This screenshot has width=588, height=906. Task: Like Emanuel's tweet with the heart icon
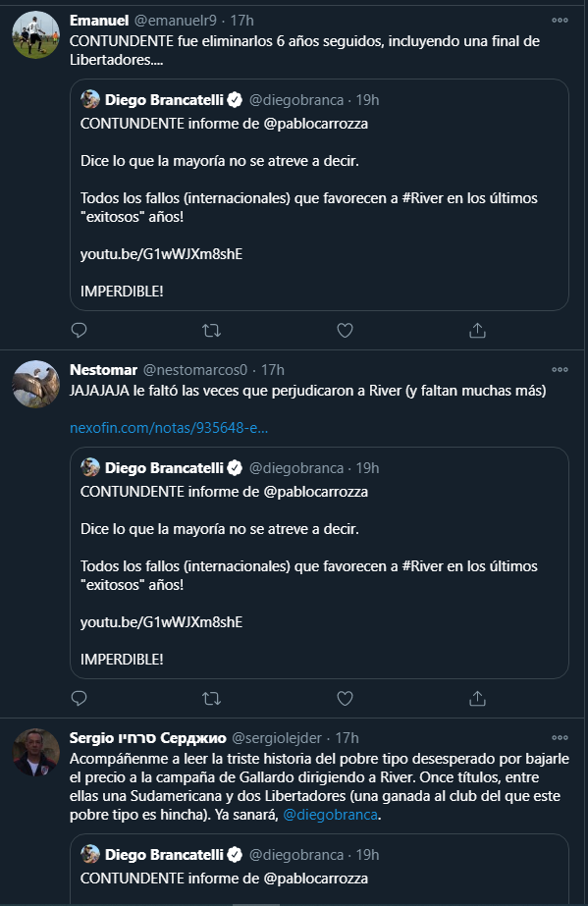tap(345, 330)
